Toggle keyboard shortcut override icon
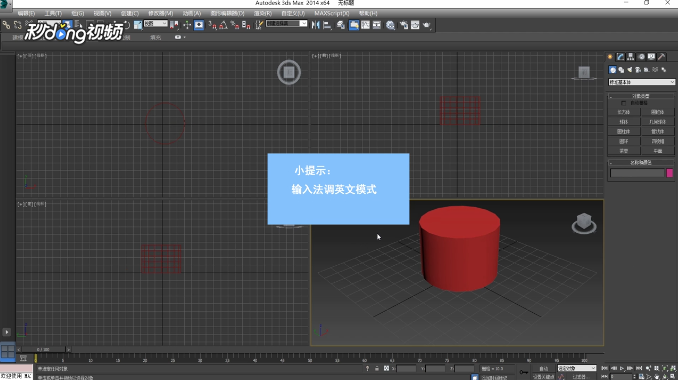The height and width of the screenshot is (380, 678). pyautogui.click(x=199, y=25)
